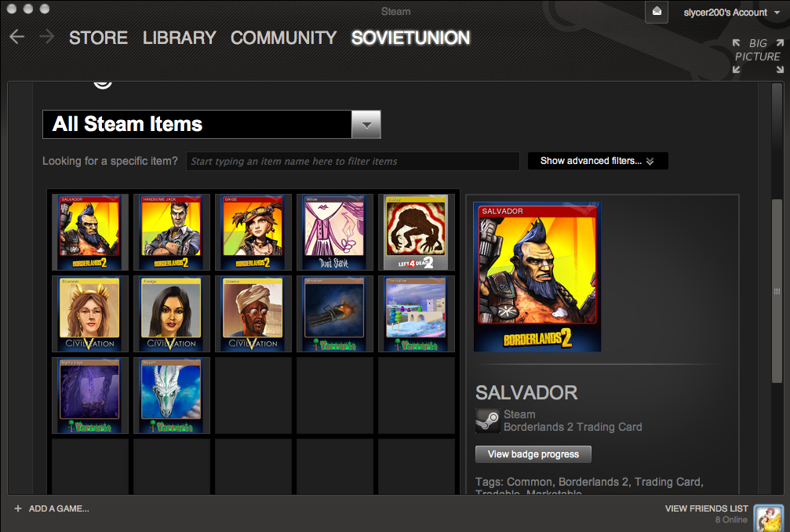Select the Civilization V Foreign card
The image size is (790, 532).
pyautogui.click(x=171, y=314)
